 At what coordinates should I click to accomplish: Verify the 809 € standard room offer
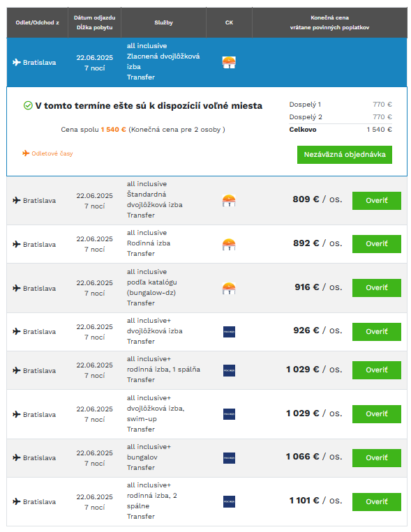pyautogui.click(x=376, y=201)
